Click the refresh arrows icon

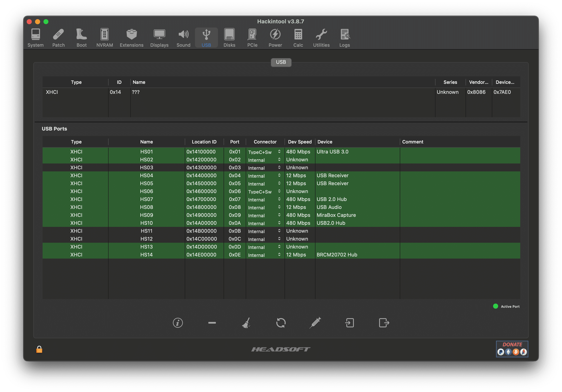(x=281, y=323)
